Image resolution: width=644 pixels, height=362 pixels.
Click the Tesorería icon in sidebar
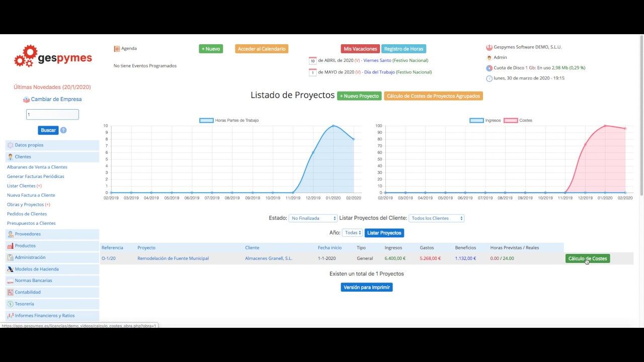pos(11,304)
